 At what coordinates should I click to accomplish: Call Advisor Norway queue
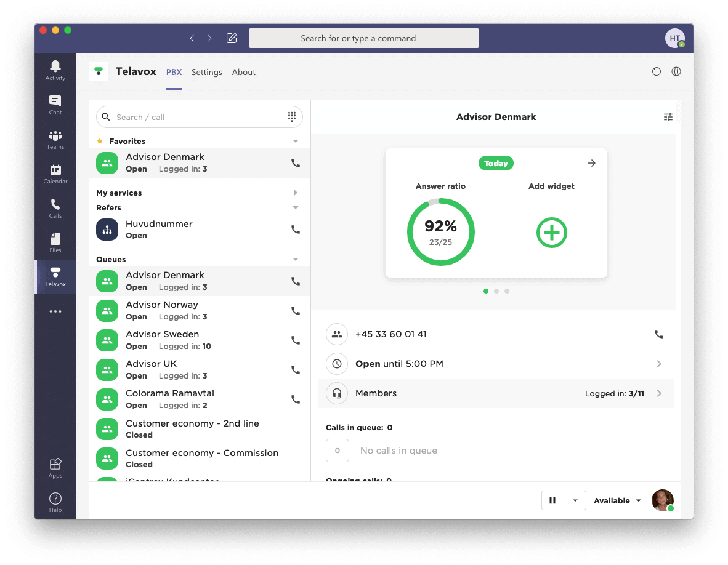(x=295, y=310)
